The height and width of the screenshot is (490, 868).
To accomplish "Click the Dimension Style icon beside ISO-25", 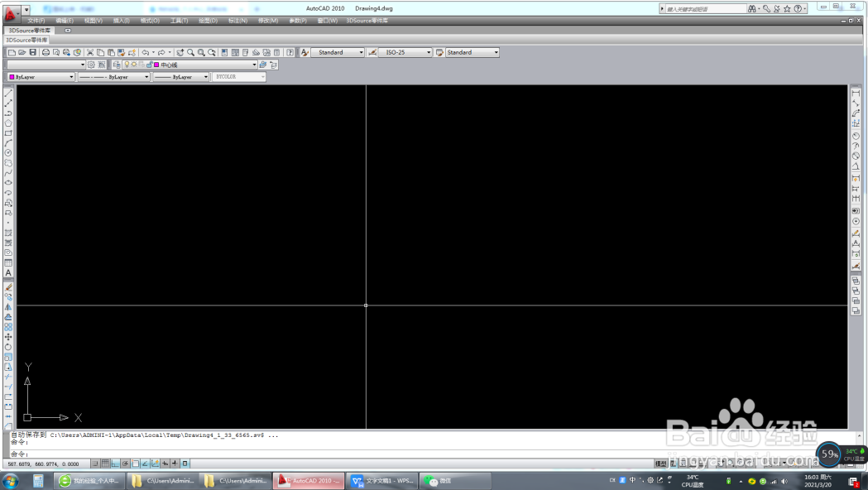I will coord(372,53).
